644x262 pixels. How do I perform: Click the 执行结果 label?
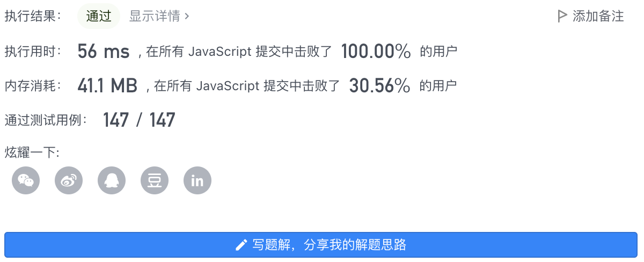[33, 17]
